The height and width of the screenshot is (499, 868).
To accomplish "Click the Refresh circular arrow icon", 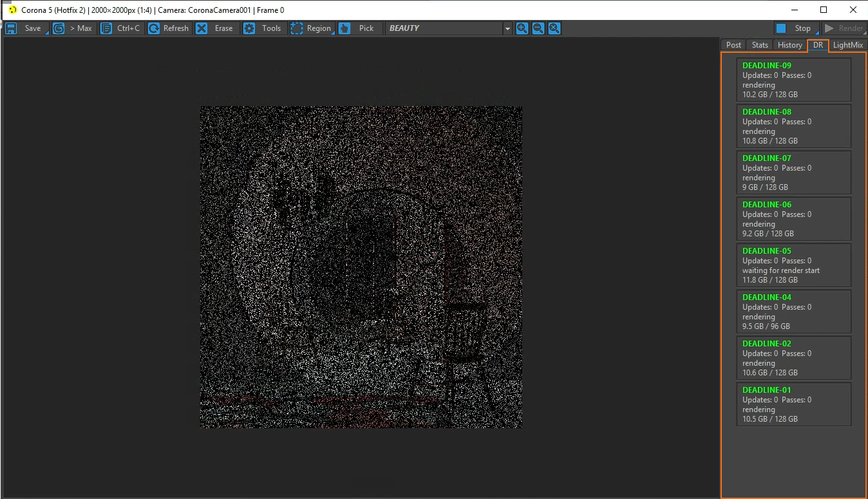I will click(x=154, y=28).
